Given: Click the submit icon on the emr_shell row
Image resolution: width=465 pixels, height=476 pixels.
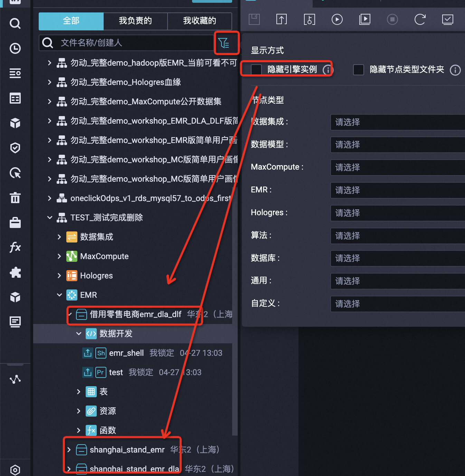Looking at the screenshot, I should click(88, 353).
